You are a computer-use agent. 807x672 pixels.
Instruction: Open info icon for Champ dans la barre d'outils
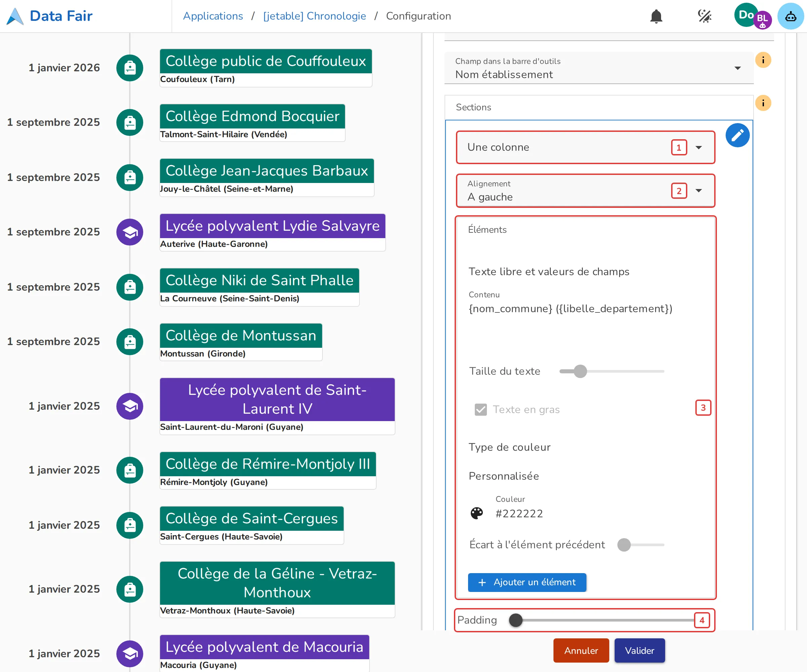coord(763,60)
